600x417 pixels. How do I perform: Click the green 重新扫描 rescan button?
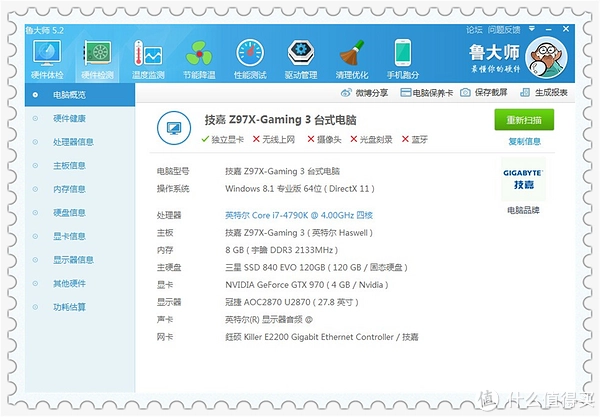[524, 120]
